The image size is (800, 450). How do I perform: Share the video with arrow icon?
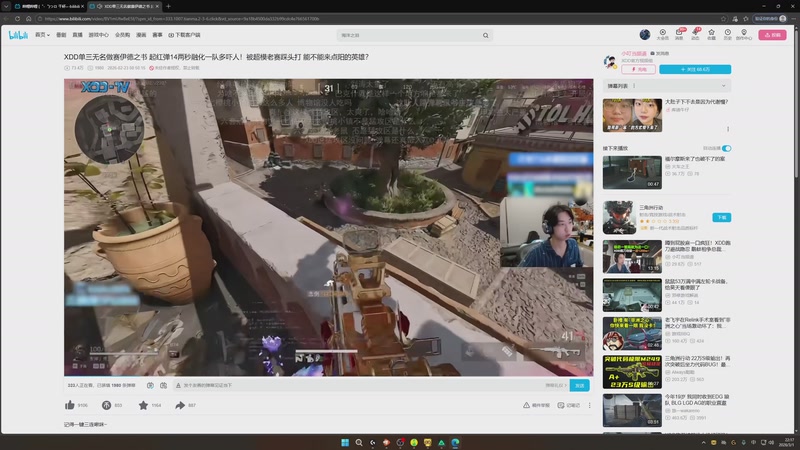tap(180, 405)
